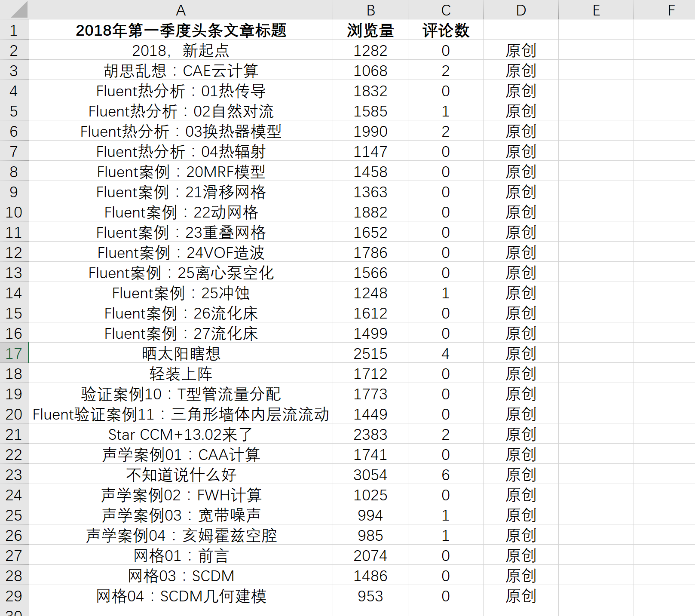Select cell Fluent热分析：01热传导
695x616 pixels.
pyautogui.click(x=181, y=90)
